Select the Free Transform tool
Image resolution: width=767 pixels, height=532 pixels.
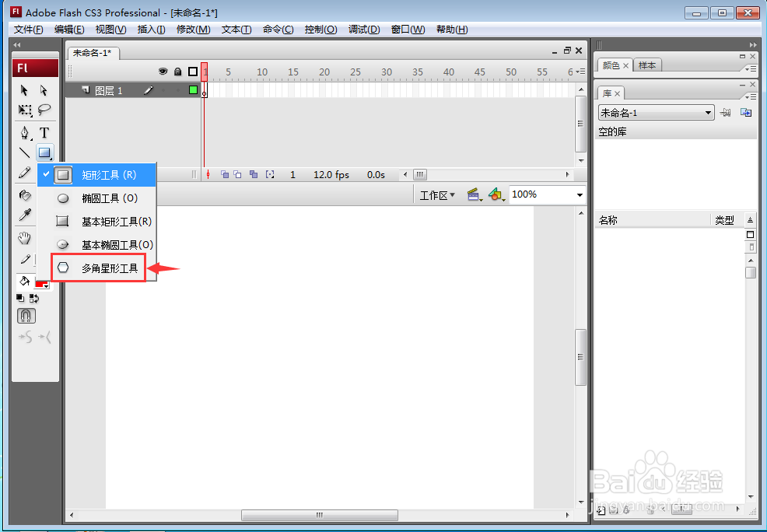(x=24, y=110)
